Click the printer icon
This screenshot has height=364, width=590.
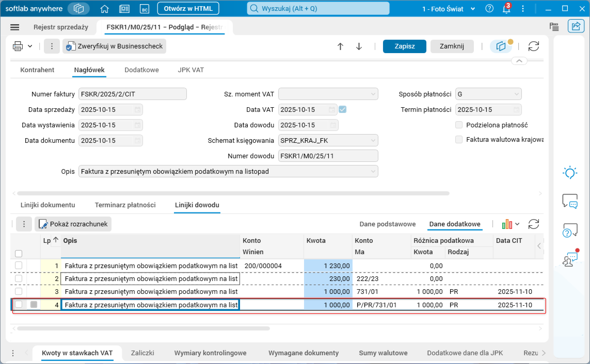pos(18,46)
